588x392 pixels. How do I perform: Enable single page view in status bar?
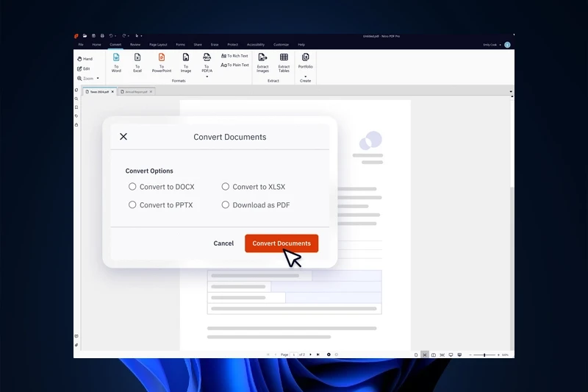[416, 355]
